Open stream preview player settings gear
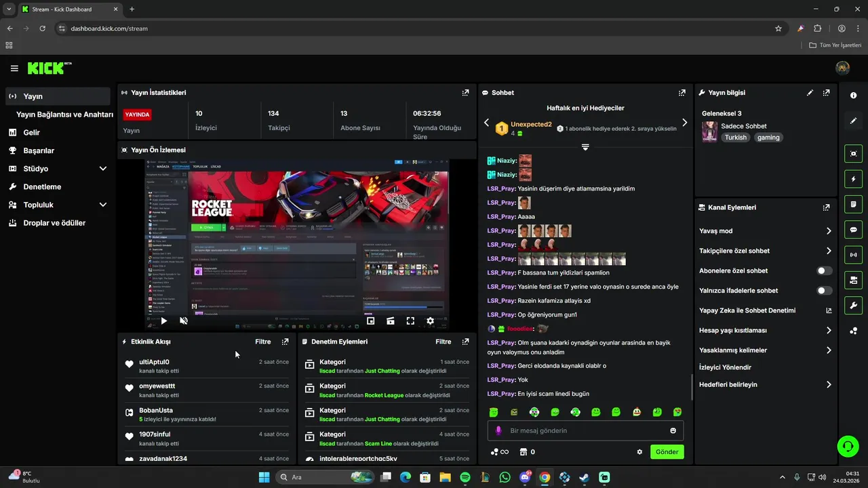The image size is (868, 488). [x=430, y=321]
